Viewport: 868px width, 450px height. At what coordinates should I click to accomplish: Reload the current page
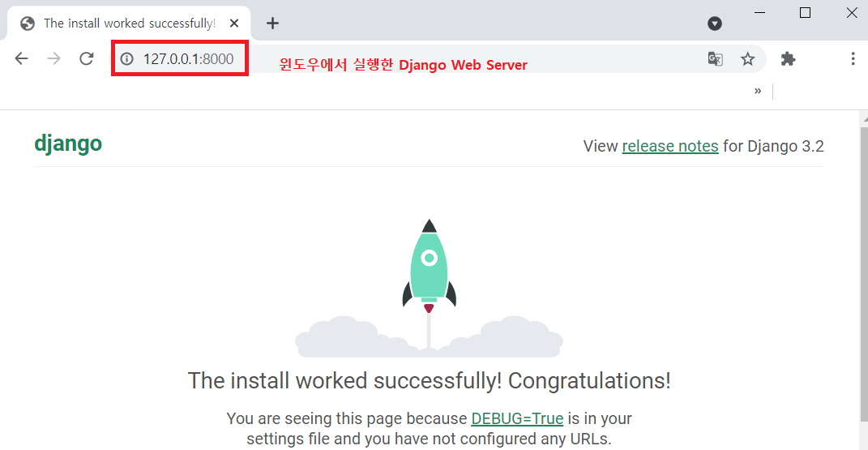pyautogui.click(x=87, y=58)
